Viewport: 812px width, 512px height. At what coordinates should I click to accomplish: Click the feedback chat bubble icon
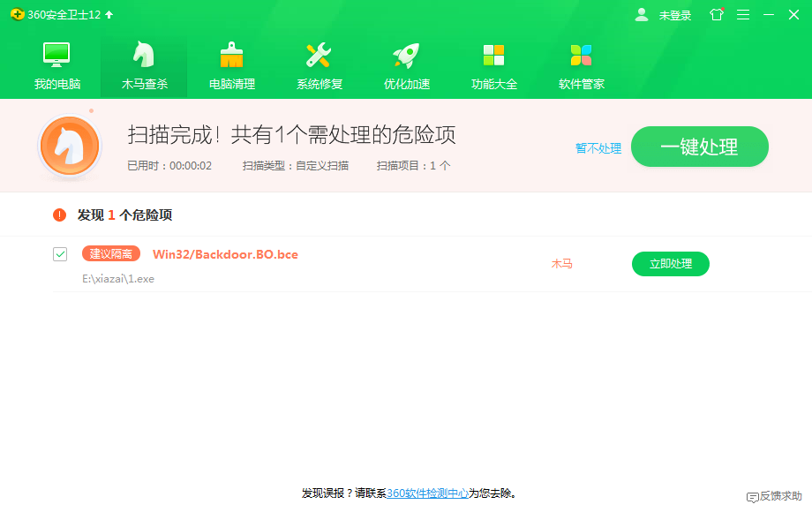click(x=753, y=497)
